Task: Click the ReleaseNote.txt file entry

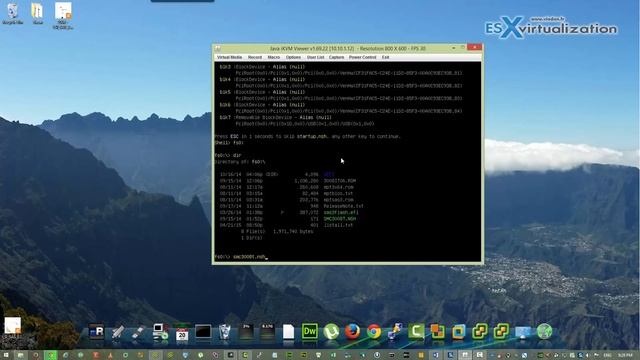Action: [343, 206]
